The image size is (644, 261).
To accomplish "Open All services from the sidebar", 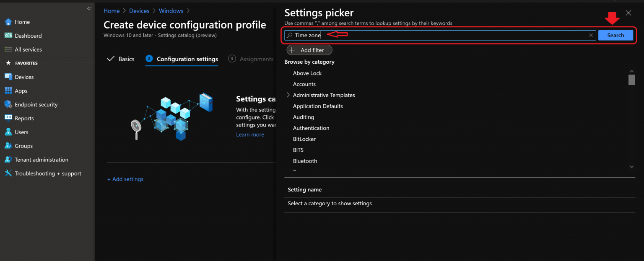I will 28,49.
